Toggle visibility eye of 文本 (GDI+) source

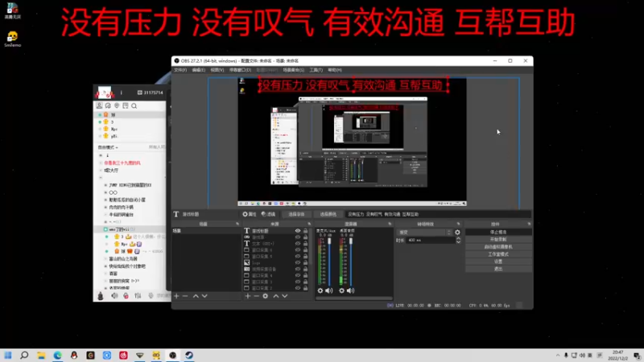pos(298,244)
